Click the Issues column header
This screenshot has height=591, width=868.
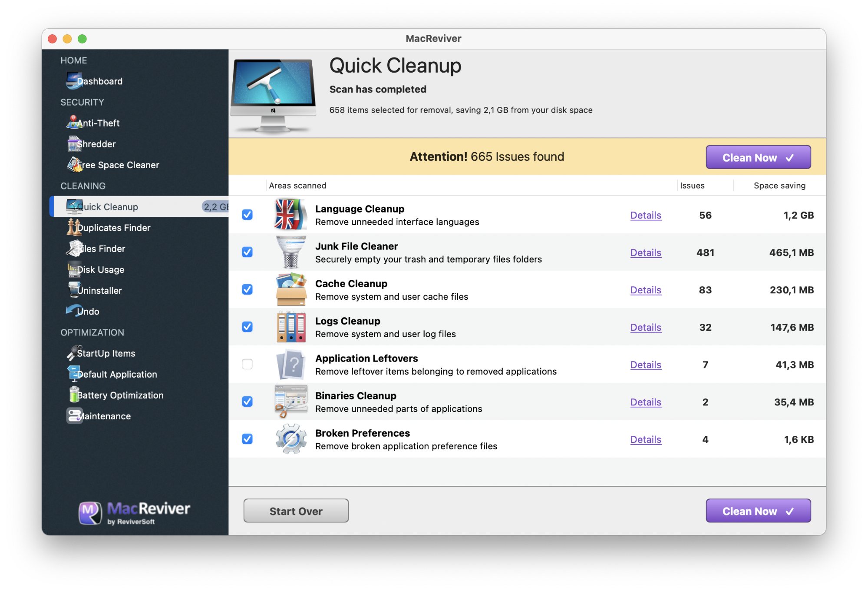692,186
